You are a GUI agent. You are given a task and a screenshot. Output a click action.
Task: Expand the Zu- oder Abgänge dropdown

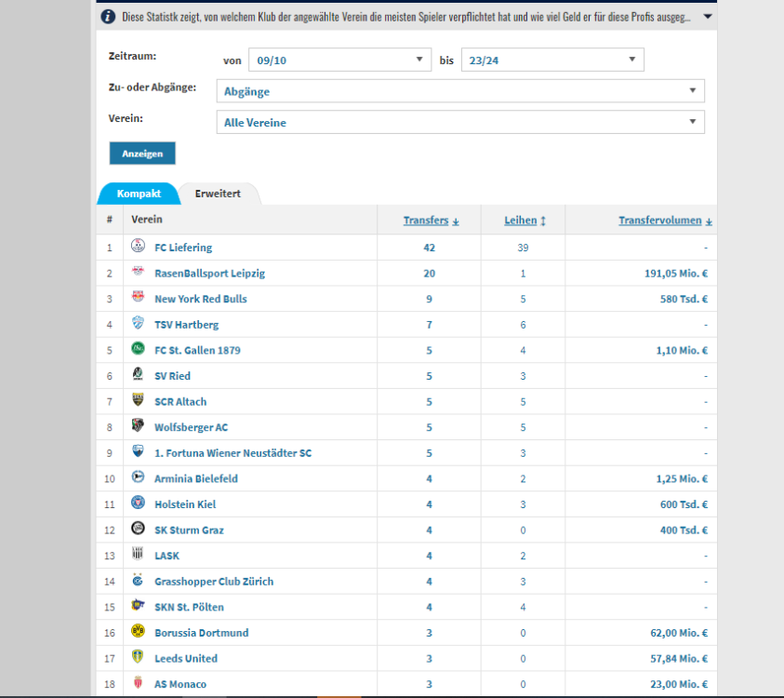[459, 91]
